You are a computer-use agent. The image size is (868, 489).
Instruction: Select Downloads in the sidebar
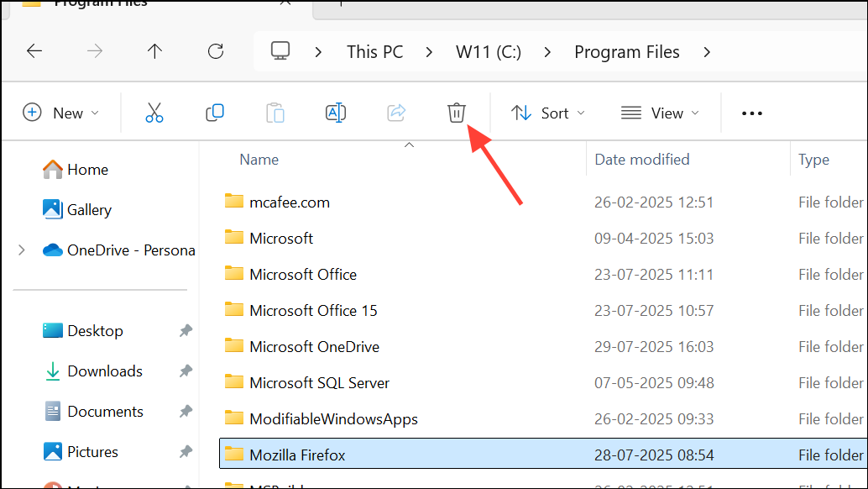tap(104, 371)
